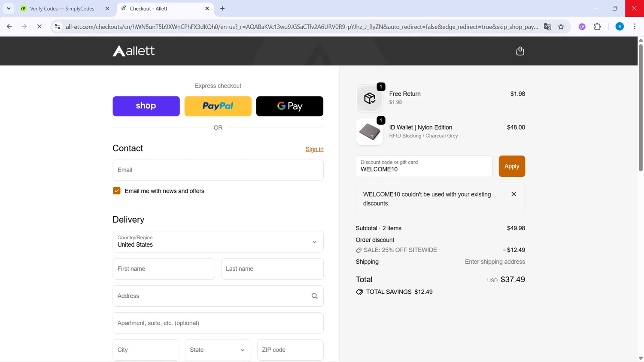Screen dimensions: 644x362
Task: Open a new browser tab
Action: [x=222, y=9]
